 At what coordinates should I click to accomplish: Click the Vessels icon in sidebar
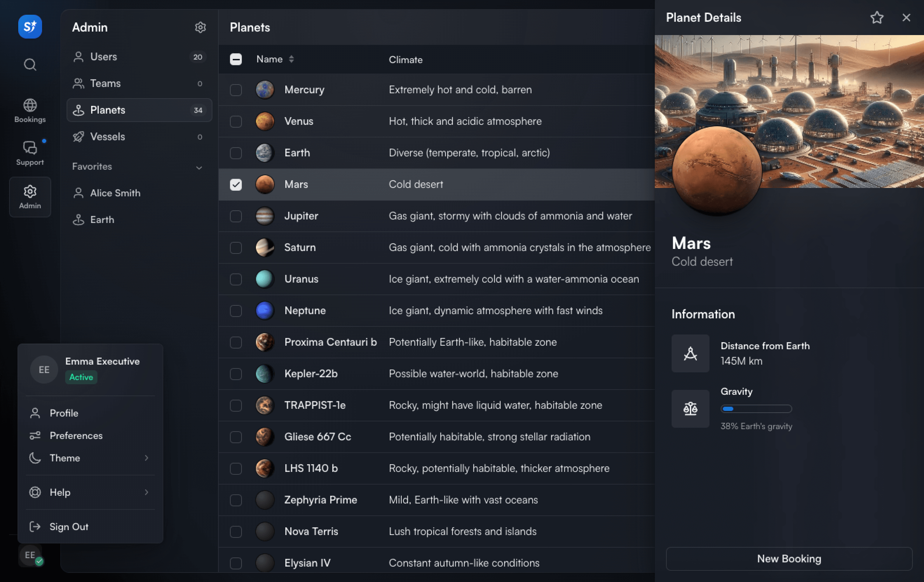(x=78, y=137)
